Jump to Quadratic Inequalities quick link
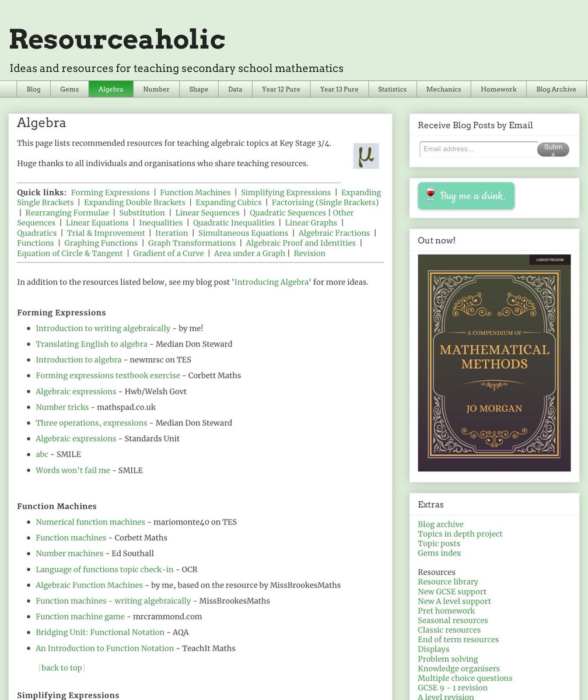Screen dimensions: 588x700 click(x=234, y=223)
